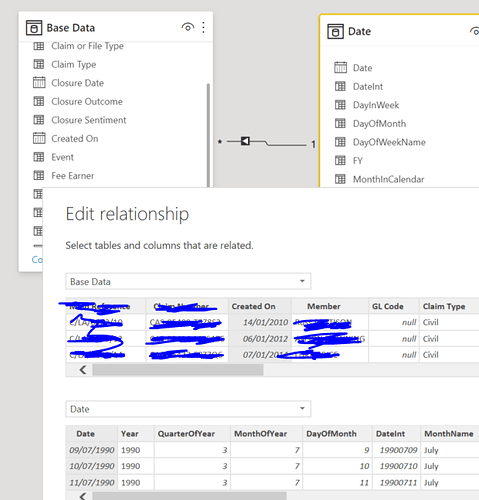Click the Fee Earner column icon
Image resolution: width=479 pixels, height=500 pixels.
(39, 176)
